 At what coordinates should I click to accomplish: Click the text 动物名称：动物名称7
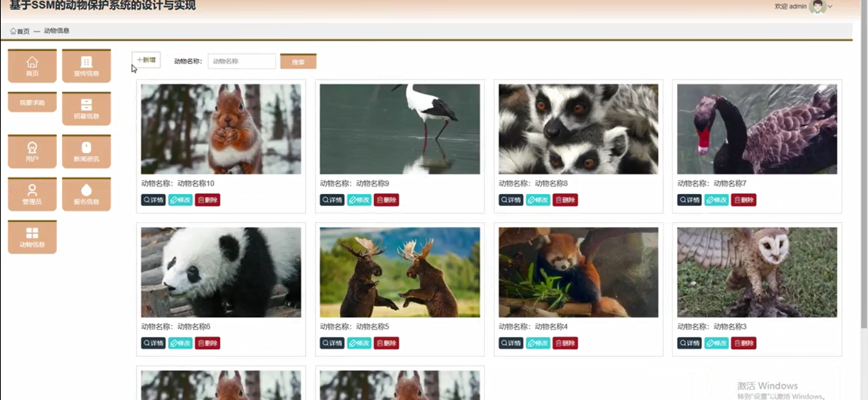point(712,183)
